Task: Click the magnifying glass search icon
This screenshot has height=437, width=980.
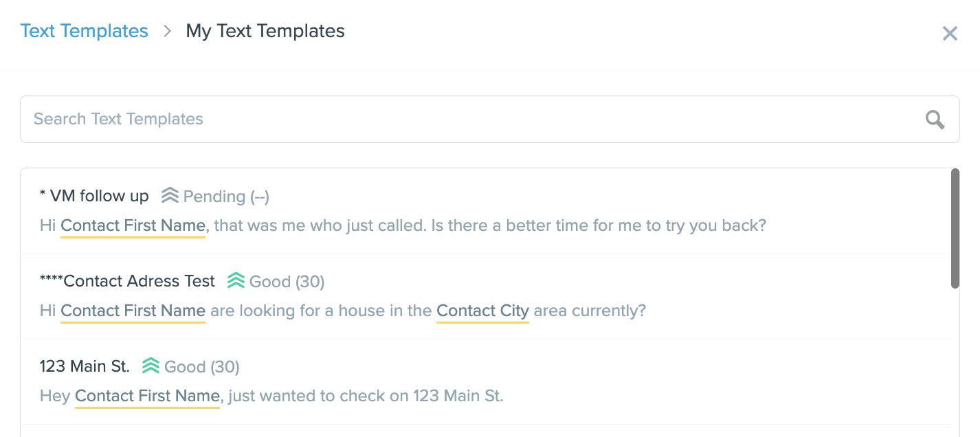Action: [x=935, y=120]
